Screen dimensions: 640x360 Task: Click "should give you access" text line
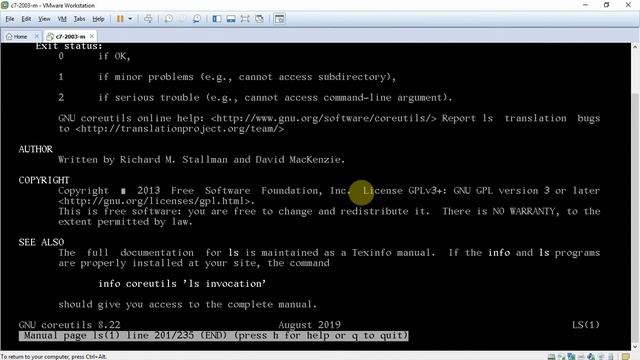187,304
